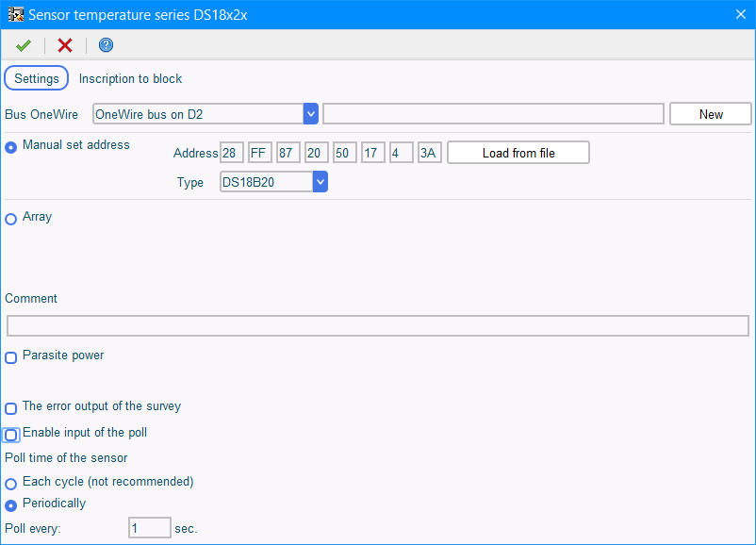Edit address byte field 28

click(x=232, y=153)
